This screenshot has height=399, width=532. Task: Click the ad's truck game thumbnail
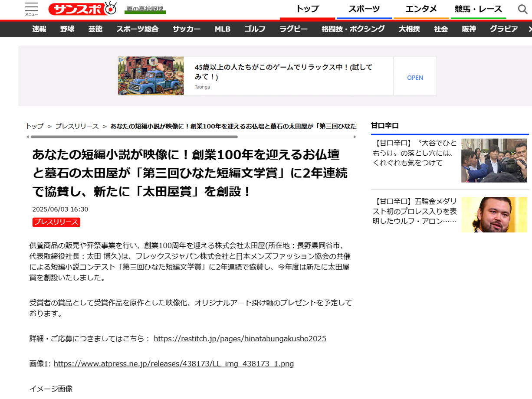pos(151,76)
